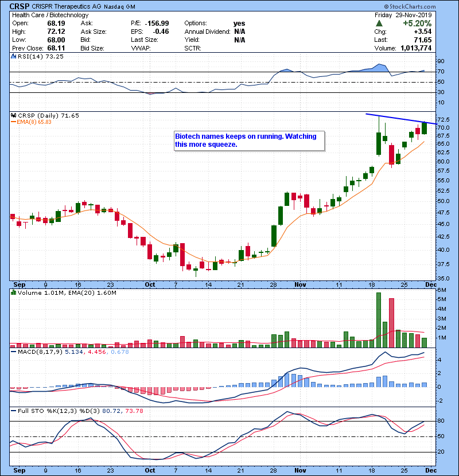The width and height of the screenshot is (459, 476).
Task: Click the StockCharts.com watermark text
Action: [410, 6]
